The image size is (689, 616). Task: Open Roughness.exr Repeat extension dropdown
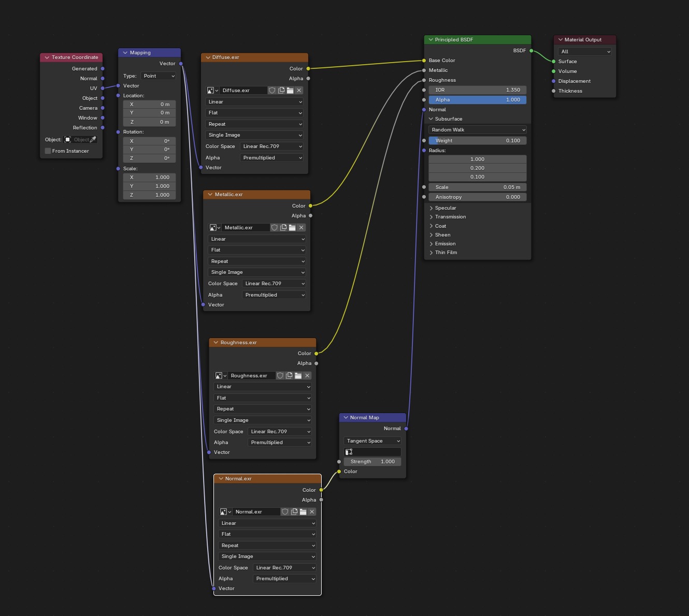263,409
